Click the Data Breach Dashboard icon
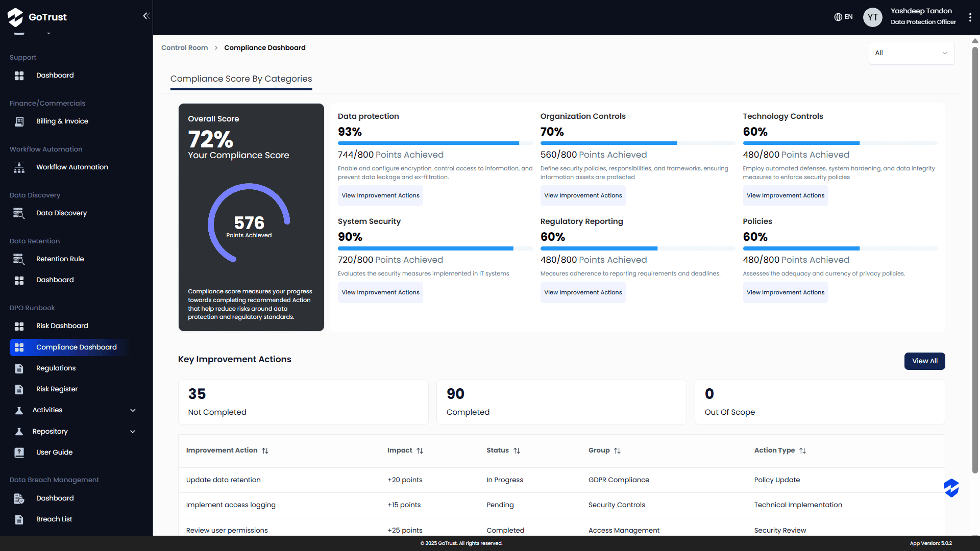Viewport: 980px width, 551px height. click(19, 498)
